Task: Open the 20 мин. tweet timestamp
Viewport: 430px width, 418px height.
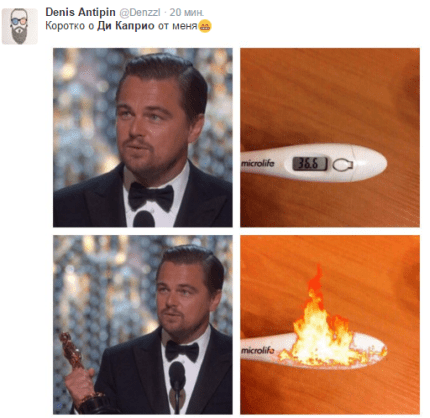Action: point(187,12)
